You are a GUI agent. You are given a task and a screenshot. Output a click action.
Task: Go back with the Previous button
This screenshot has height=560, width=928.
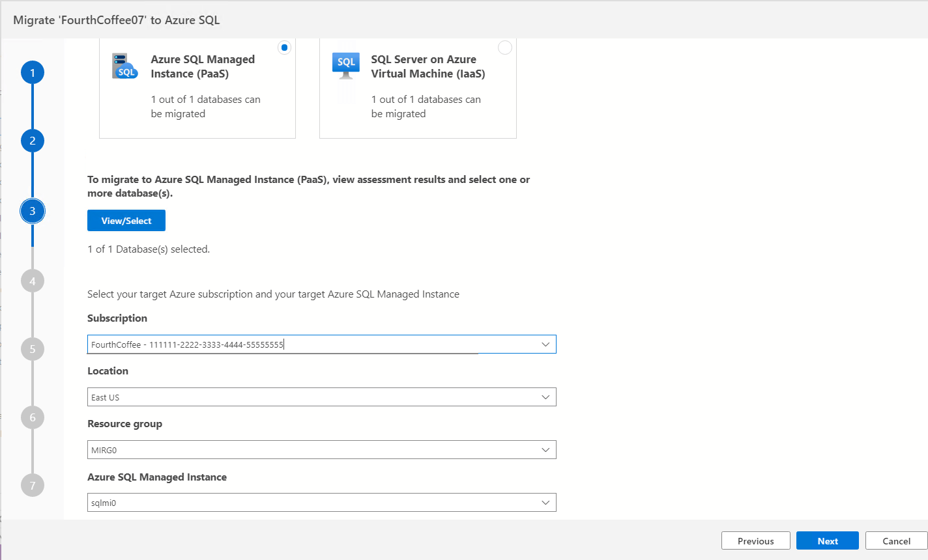(x=756, y=541)
